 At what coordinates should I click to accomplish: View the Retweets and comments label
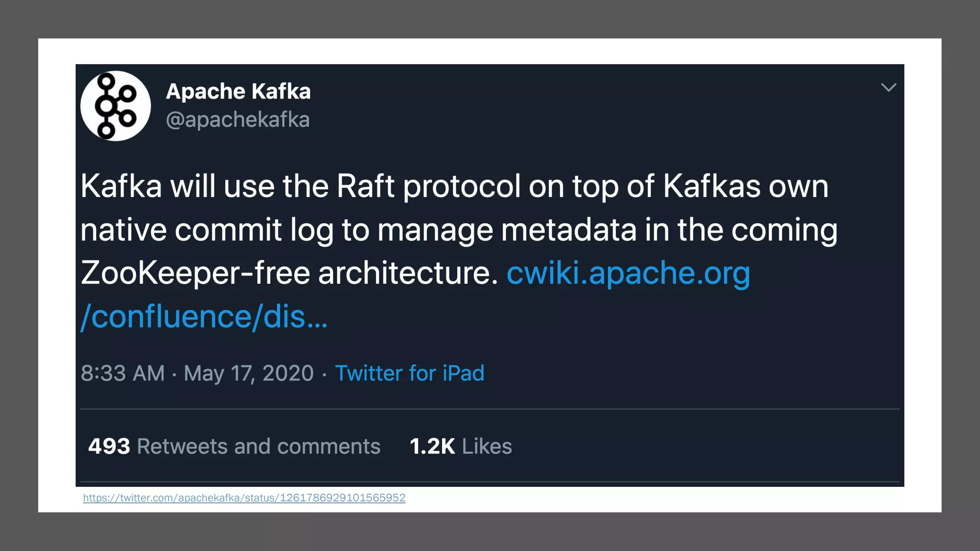[x=258, y=446]
